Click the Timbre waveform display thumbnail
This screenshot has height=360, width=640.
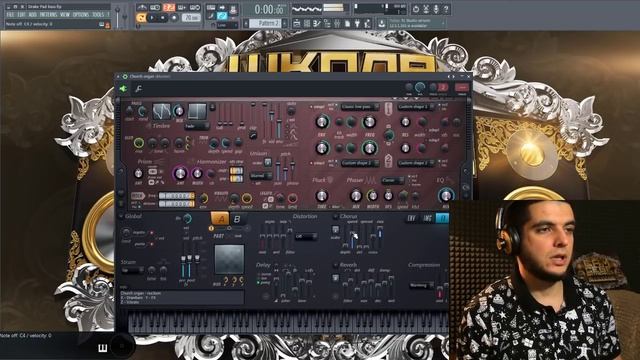161,111
